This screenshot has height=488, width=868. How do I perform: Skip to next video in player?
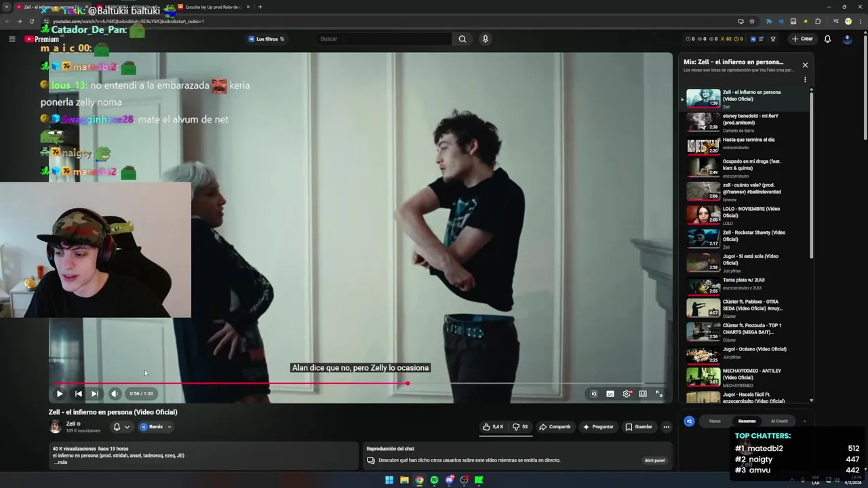pos(95,394)
